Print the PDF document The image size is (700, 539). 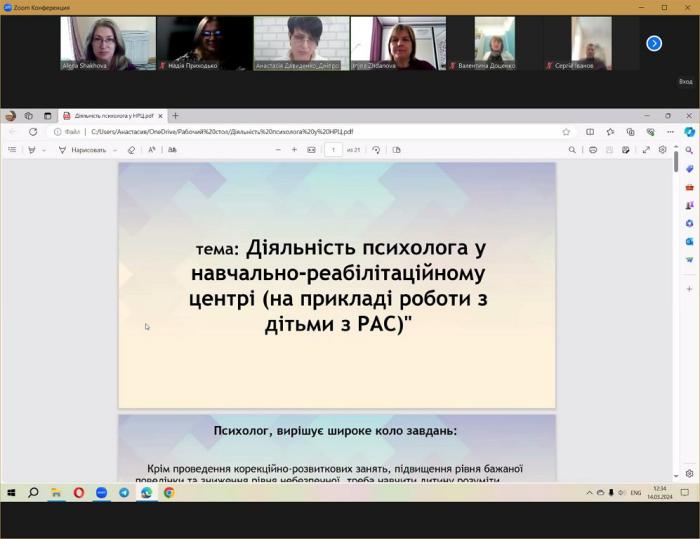(593, 150)
